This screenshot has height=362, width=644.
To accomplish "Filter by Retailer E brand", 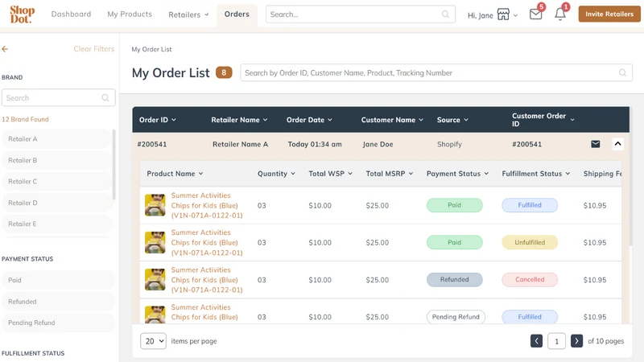I will click(x=56, y=224).
